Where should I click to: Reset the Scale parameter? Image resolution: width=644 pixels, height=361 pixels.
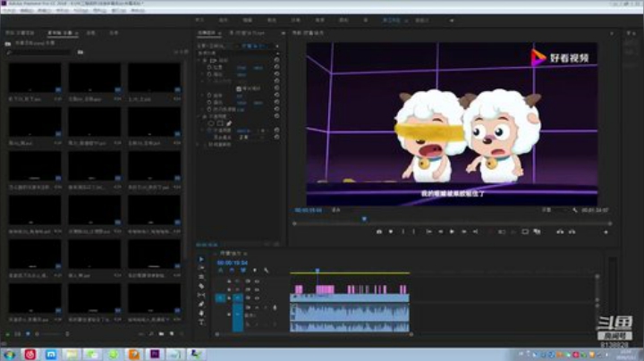click(x=276, y=74)
